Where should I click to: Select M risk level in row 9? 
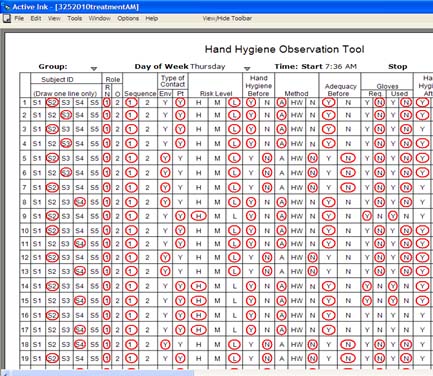[x=217, y=216]
